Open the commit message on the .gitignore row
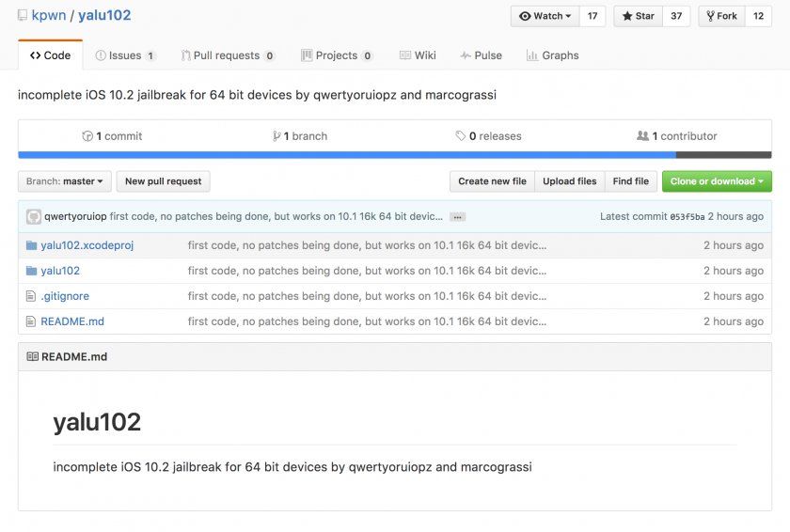This screenshot has width=790, height=532. point(367,296)
